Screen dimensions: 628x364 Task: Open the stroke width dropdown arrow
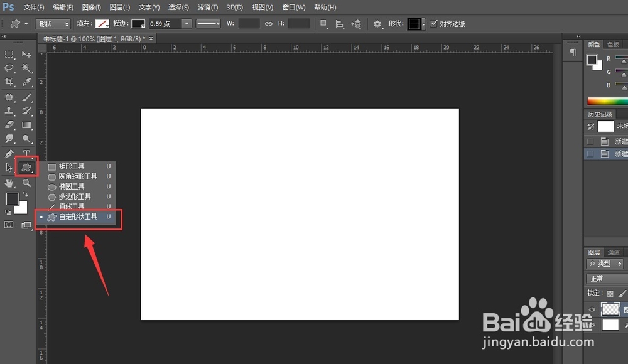click(x=187, y=24)
